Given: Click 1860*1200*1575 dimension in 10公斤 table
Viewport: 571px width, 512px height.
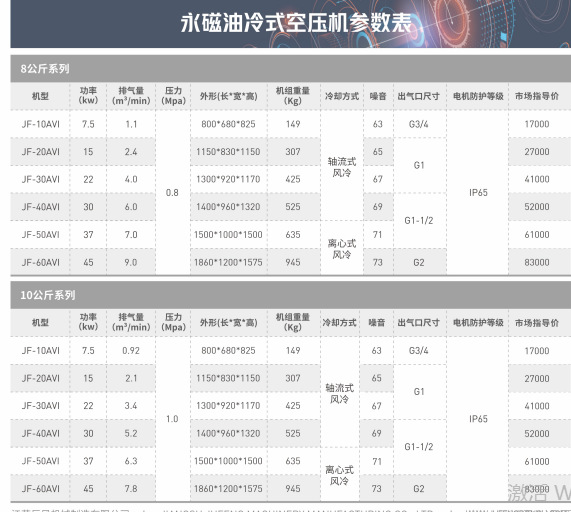Looking at the screenshot, I should pyautogui.click(x=228, y=489).
